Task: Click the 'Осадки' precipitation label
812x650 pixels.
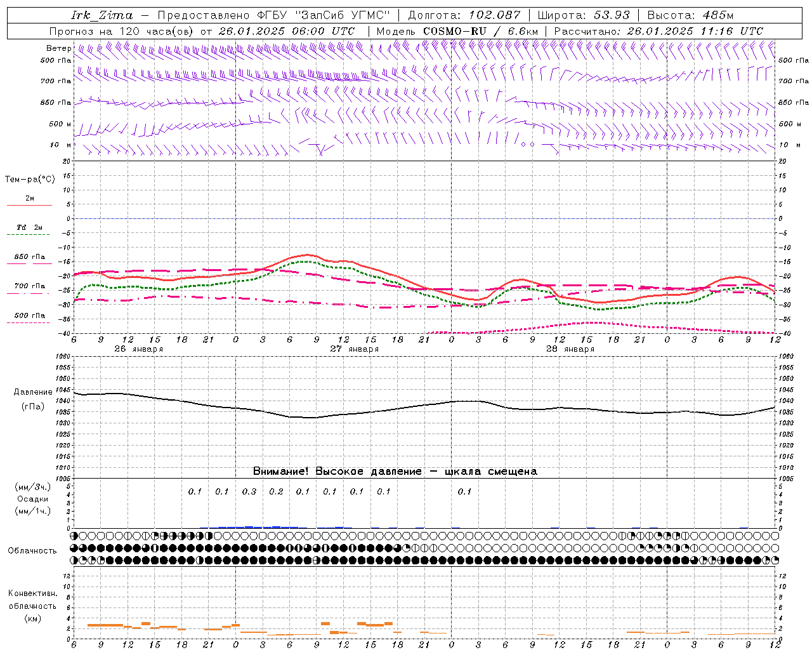Action: (33, 499)
